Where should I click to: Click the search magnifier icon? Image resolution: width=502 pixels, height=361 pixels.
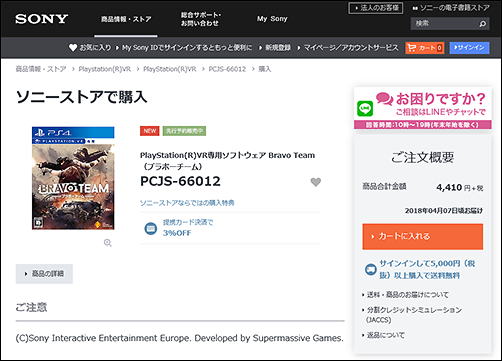point(483,24)
